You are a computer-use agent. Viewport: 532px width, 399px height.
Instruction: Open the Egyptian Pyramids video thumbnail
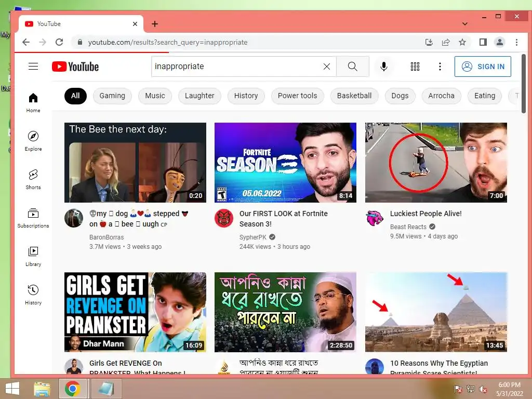click(436, 312)
